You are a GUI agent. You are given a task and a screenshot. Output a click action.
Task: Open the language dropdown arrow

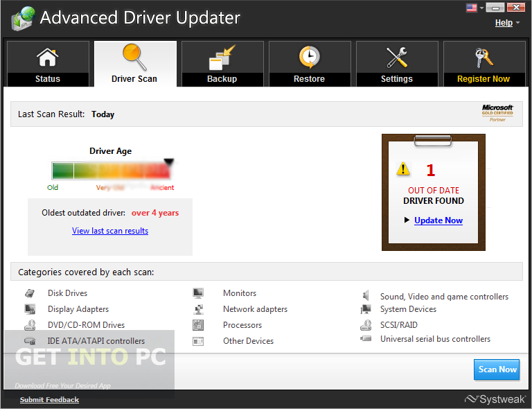[x=481, y=8]
